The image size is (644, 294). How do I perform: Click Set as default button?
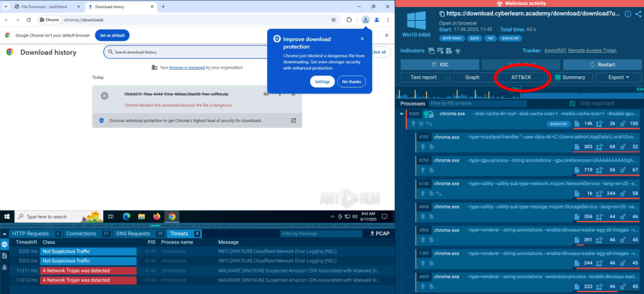[112, 35]
